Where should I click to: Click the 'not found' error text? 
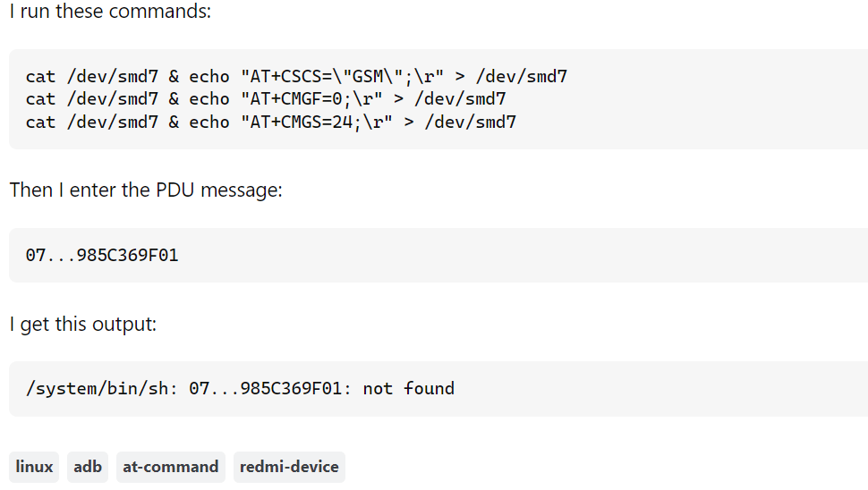click(409, 388)
